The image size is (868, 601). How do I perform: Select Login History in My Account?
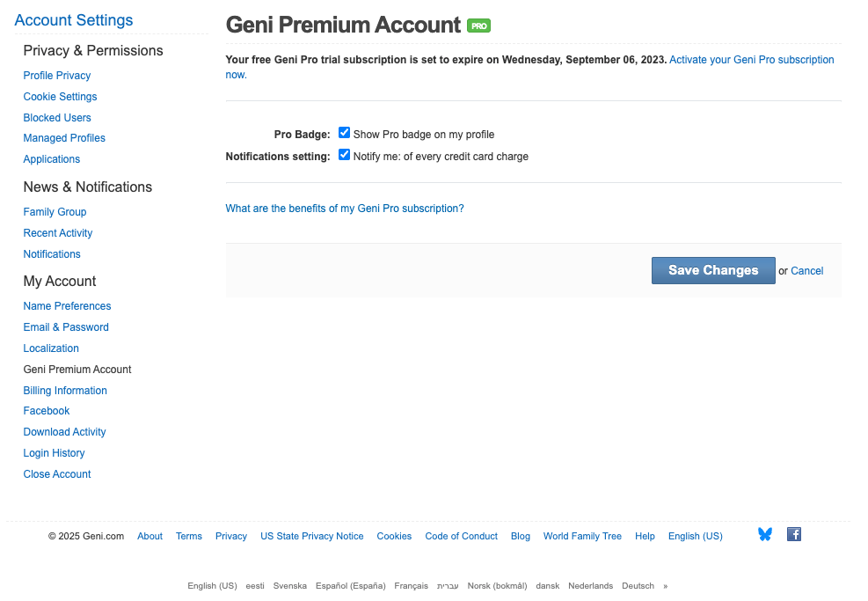click(54, 453)
